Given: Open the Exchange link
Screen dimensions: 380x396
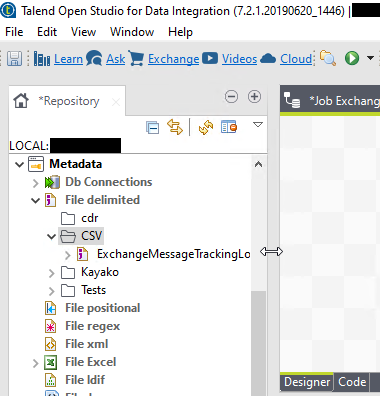Looking at the screenshot, I should (x=173, y=59).
